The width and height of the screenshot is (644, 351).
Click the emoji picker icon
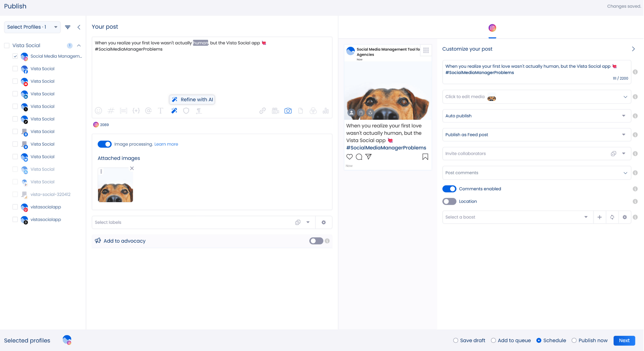click(x=98, y=111)
